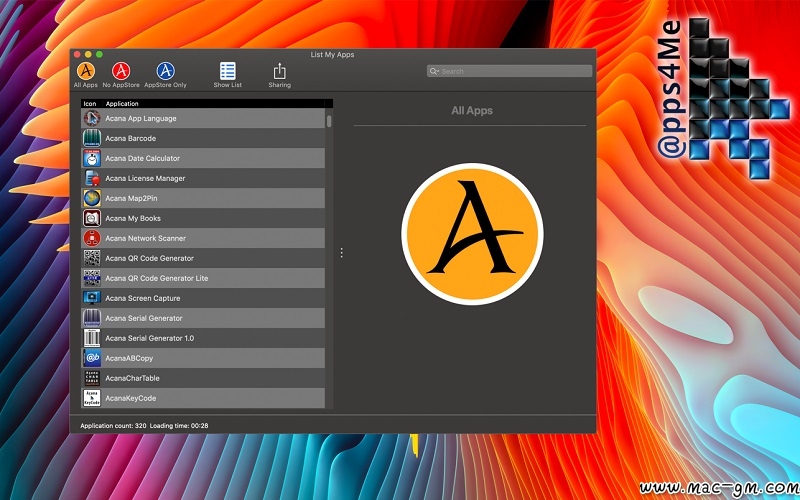Open the search magnifier dropdown
800x500 pixels.
click(434, 71)
